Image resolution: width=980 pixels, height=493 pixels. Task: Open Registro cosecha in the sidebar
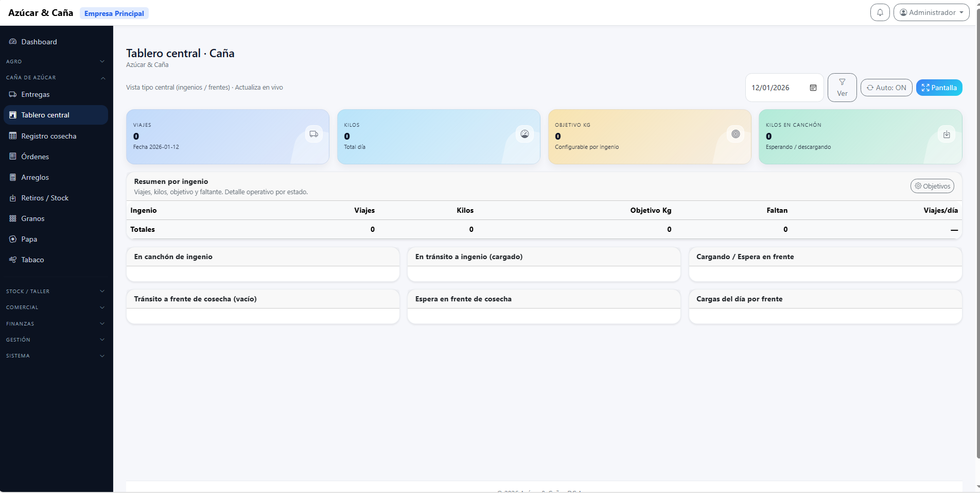click(48, 136)
